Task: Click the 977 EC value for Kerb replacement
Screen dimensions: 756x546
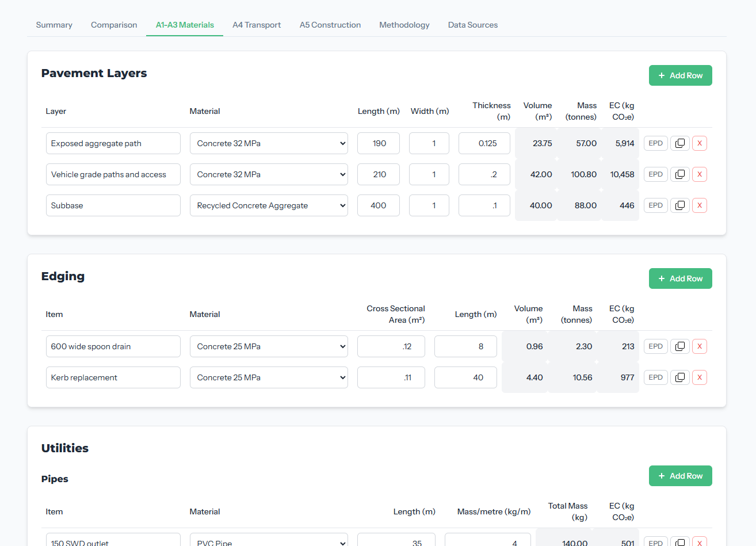Action: click(x=628, y=377)
